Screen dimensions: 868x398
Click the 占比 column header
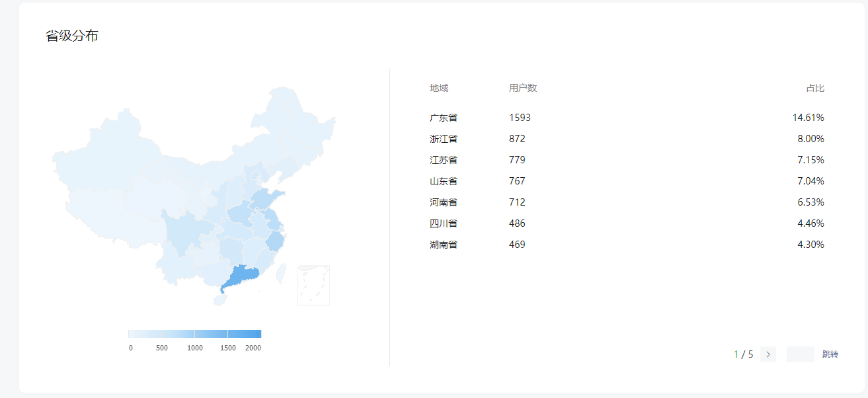pos(815,88)
